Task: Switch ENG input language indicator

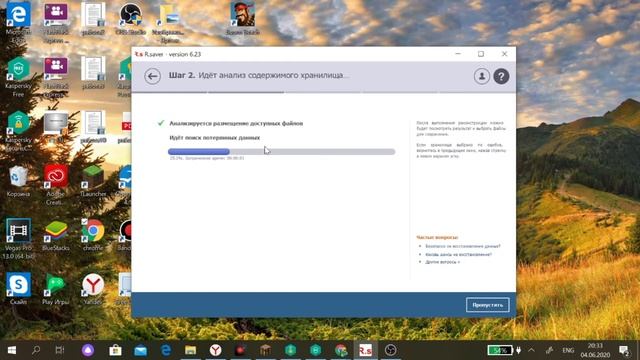Action: 568,350
